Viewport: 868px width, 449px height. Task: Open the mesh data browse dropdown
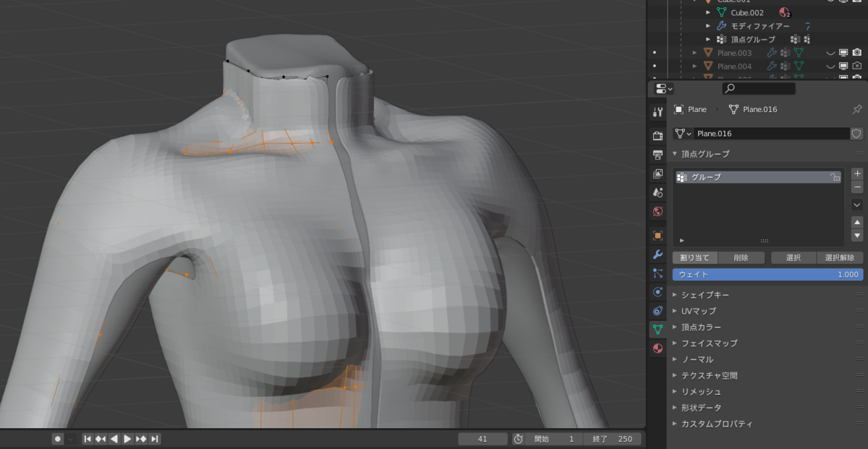tap(683, 134)
